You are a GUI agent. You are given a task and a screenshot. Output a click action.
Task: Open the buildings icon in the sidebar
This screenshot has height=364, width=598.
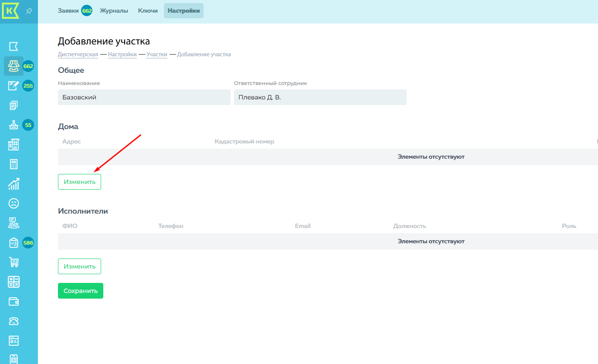point(14,145)
